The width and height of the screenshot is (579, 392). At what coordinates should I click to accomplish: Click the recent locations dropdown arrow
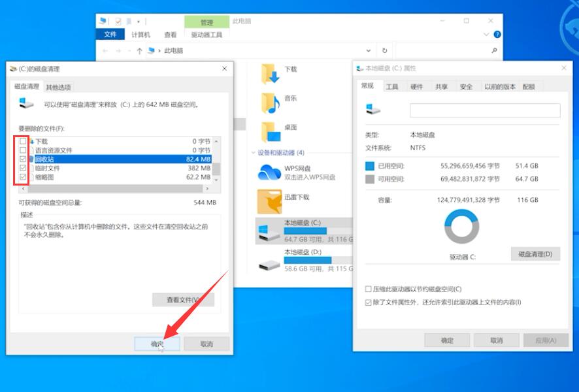coord(129,51)
